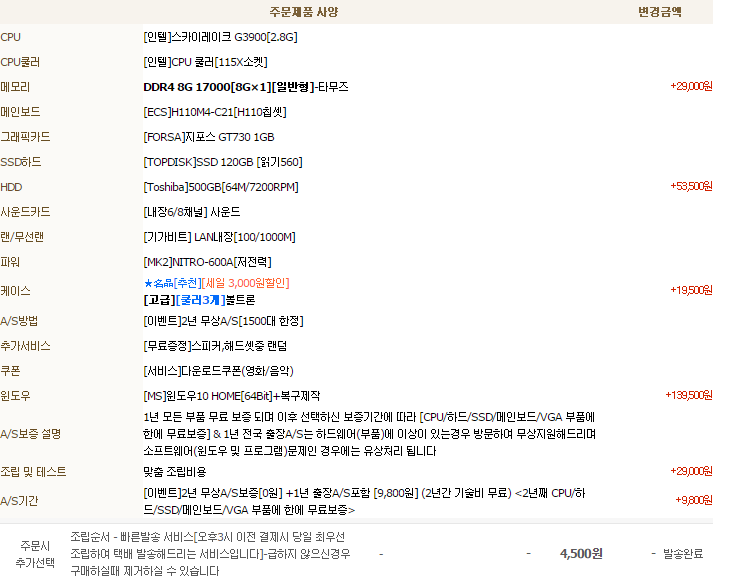
Task: Click the 'A/S보증 설명' row label
Action: tap(31, 434)
